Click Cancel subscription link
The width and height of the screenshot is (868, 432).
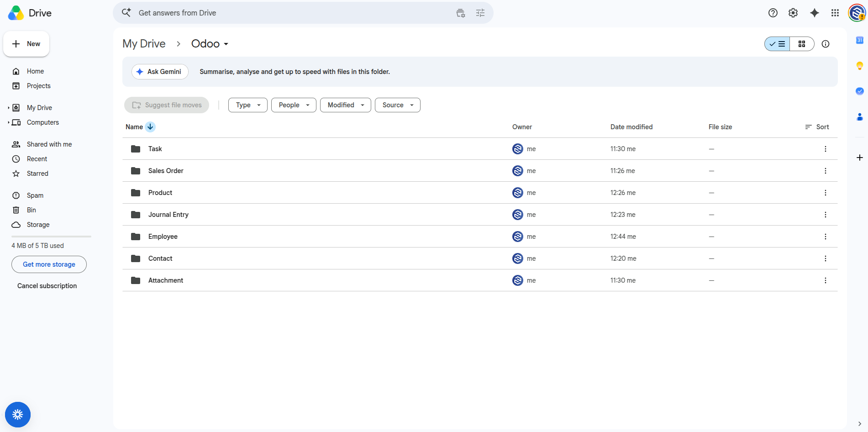coord(47,286)
